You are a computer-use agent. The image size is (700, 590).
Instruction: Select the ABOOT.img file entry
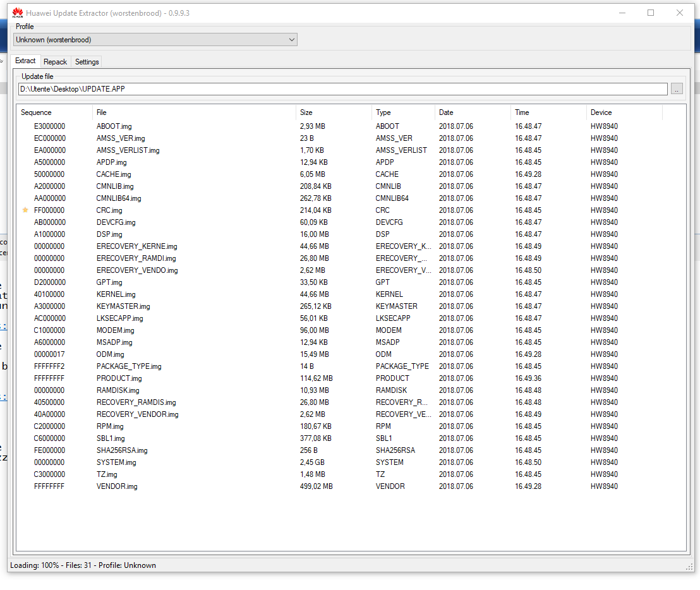coord(114,126)
